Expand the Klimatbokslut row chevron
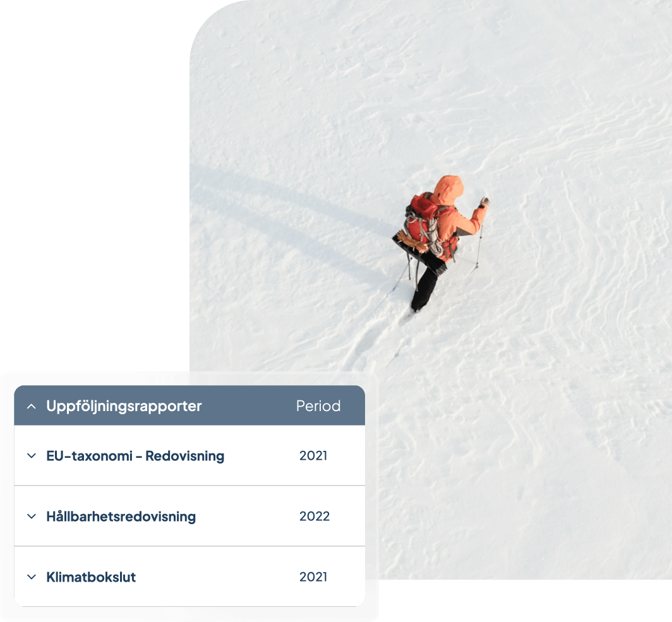The width and height of the screenshot is (672, 622). tap(32, 577)
